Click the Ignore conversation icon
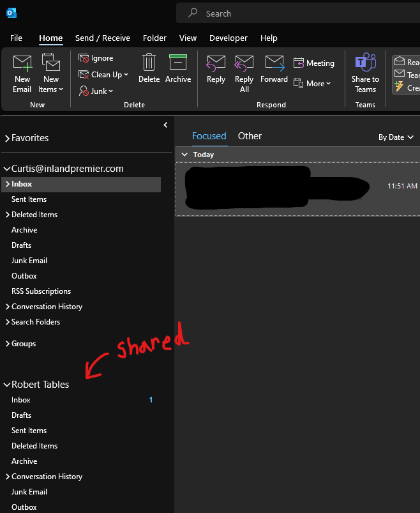 (x=84, y=58)
